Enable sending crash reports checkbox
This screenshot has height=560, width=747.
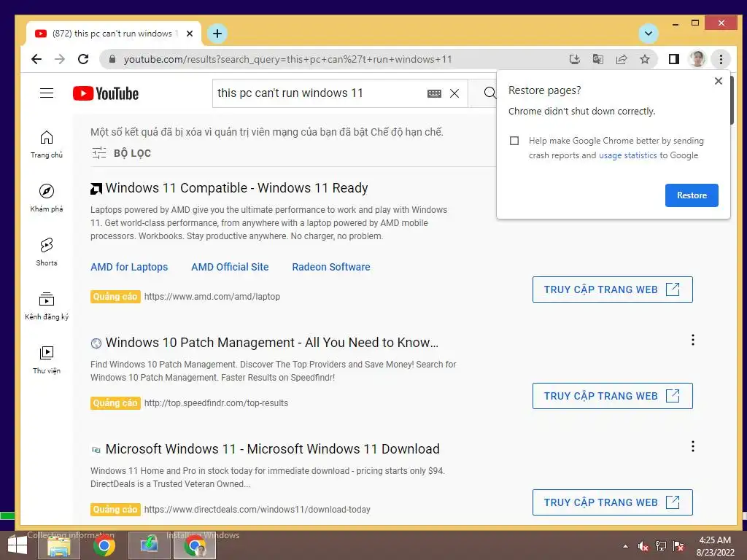[x=514, y=141]
